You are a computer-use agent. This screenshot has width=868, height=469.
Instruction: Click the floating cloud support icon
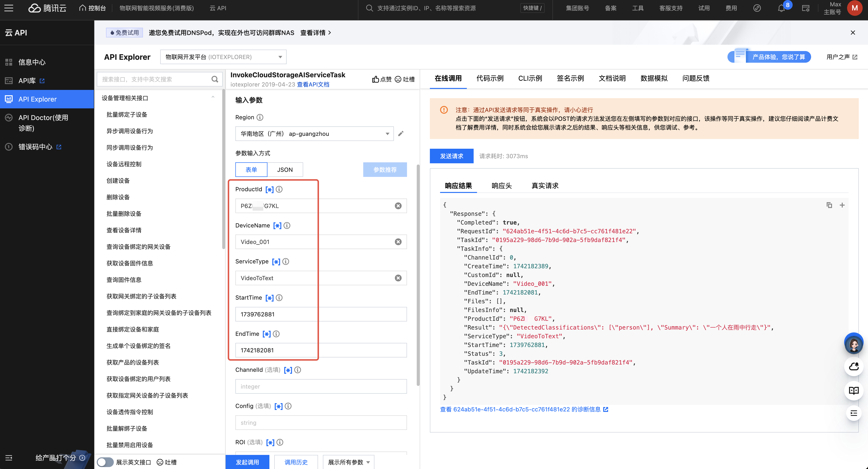point(853,367)
